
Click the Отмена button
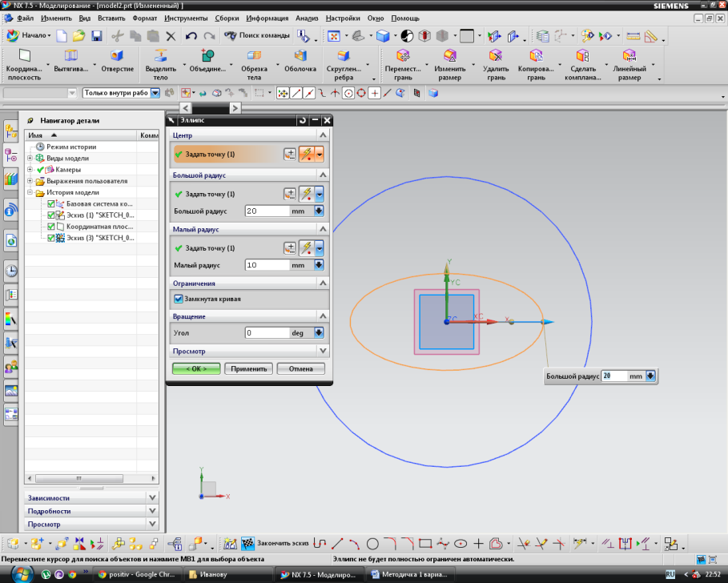click(300, 368)
